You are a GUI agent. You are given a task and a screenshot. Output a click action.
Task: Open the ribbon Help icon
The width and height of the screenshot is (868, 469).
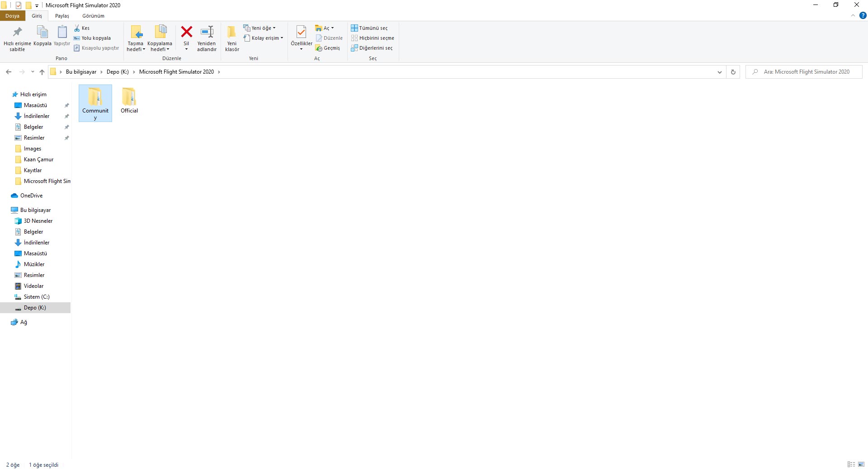pos(863,16)
